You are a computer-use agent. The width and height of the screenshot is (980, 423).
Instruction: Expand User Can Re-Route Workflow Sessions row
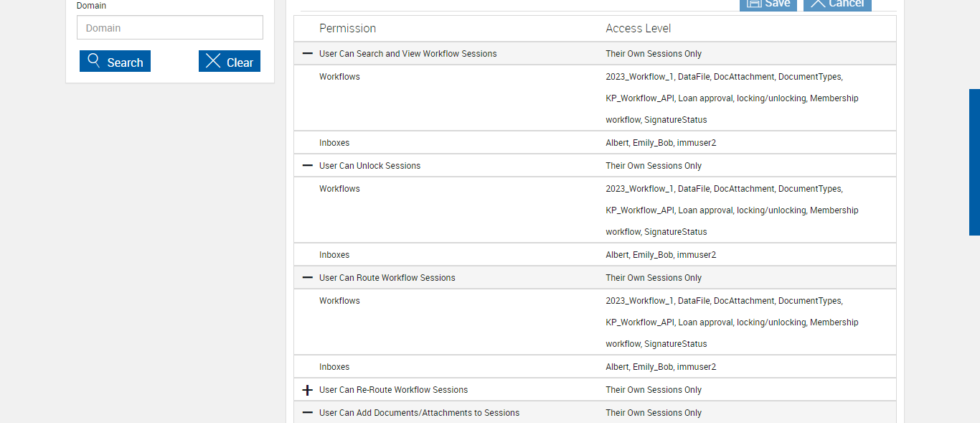click(308, 390)
